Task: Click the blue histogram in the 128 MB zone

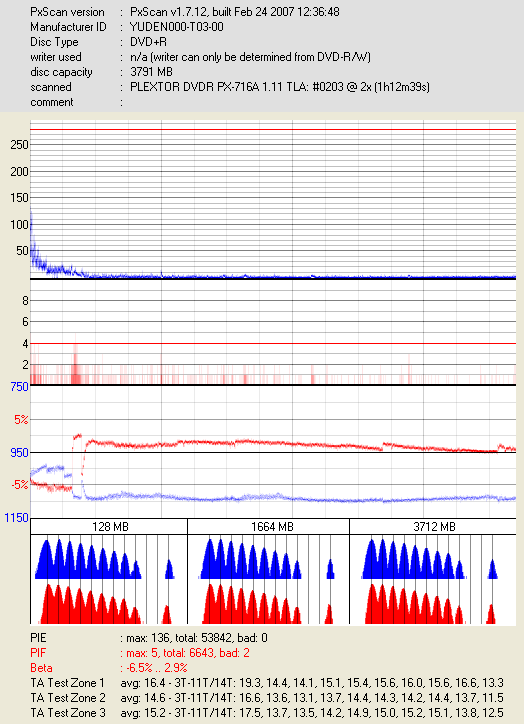Action: (x=88, y=560)
